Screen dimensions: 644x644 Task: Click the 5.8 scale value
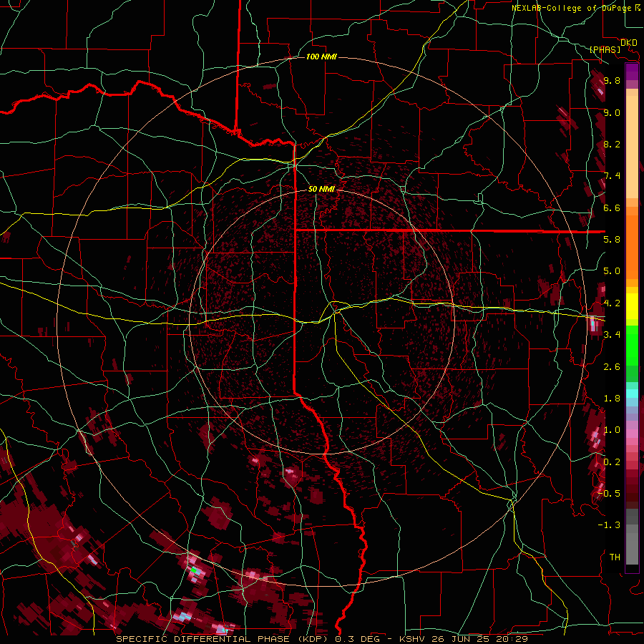[x=612, y=240]
